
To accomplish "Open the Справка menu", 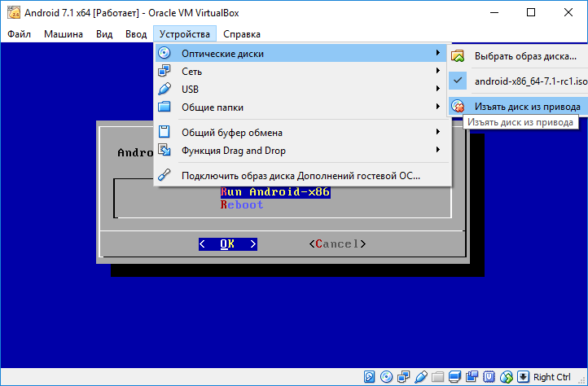I will [242, 34].
